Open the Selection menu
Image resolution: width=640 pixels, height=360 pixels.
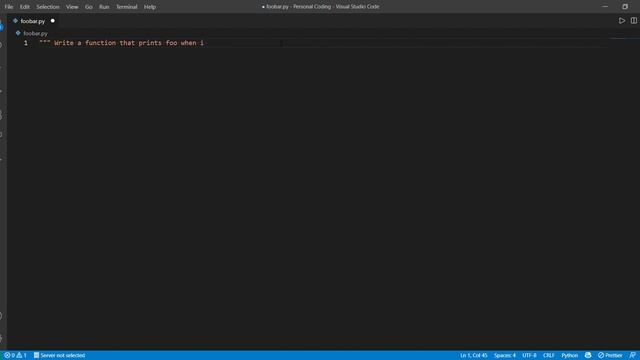coord(48,7)
